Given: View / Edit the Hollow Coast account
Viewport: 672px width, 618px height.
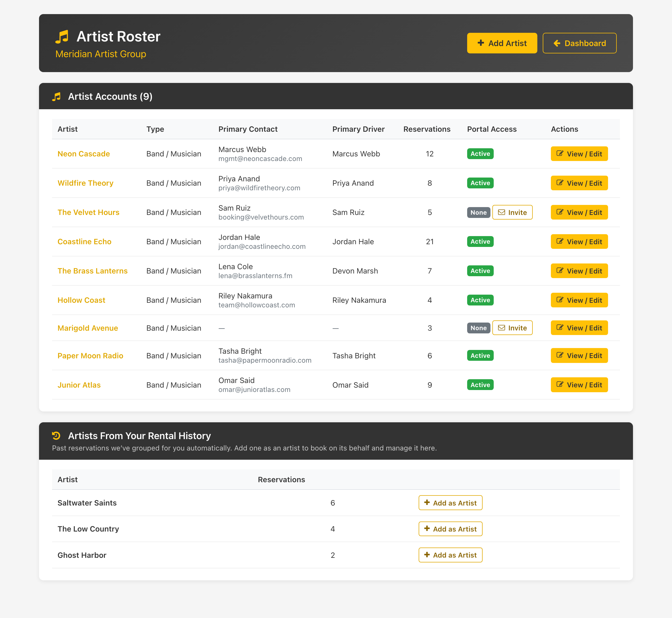Looking at the screenshot, I should coord(579,300).
